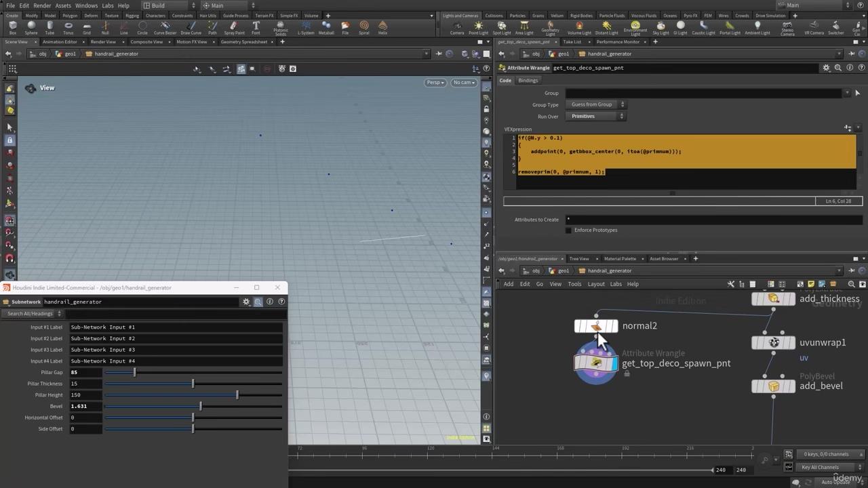Select the Torus shelf tool
868x488 pixels.
pos(68,27)
